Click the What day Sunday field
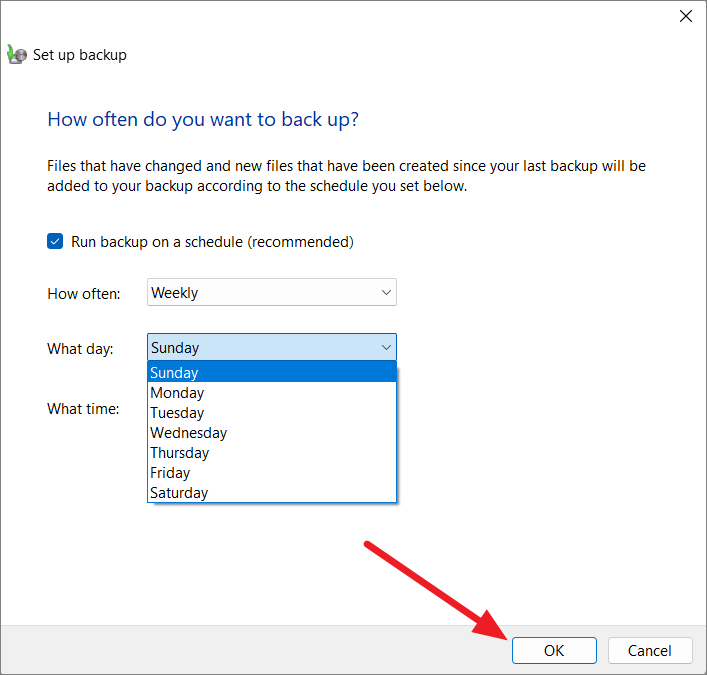This screenshot has width=707, height=675. tap(271, 347)
